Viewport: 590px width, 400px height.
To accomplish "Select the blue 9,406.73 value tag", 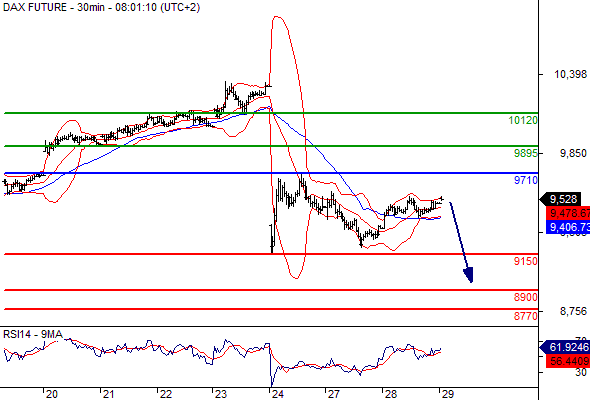I will (x=568, y=227).
